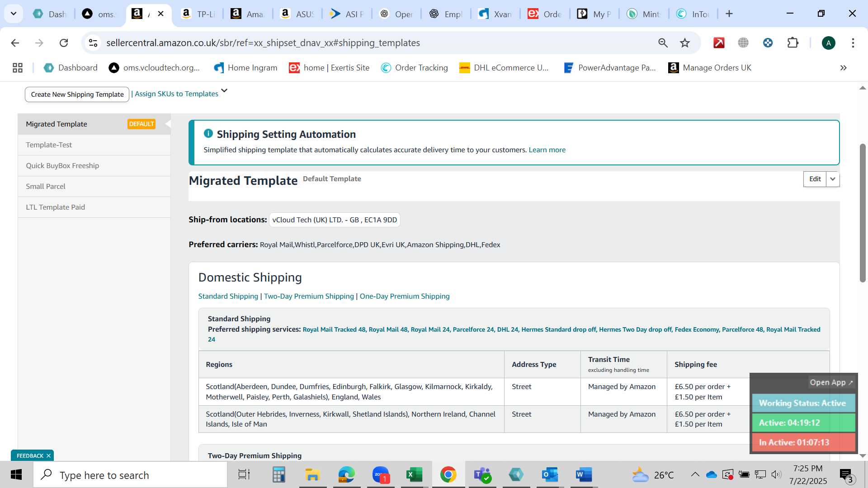Viewport: 868px width, 488px height.
Task: Open the Dashboard bookmark
Action: (x=71, y=68)
